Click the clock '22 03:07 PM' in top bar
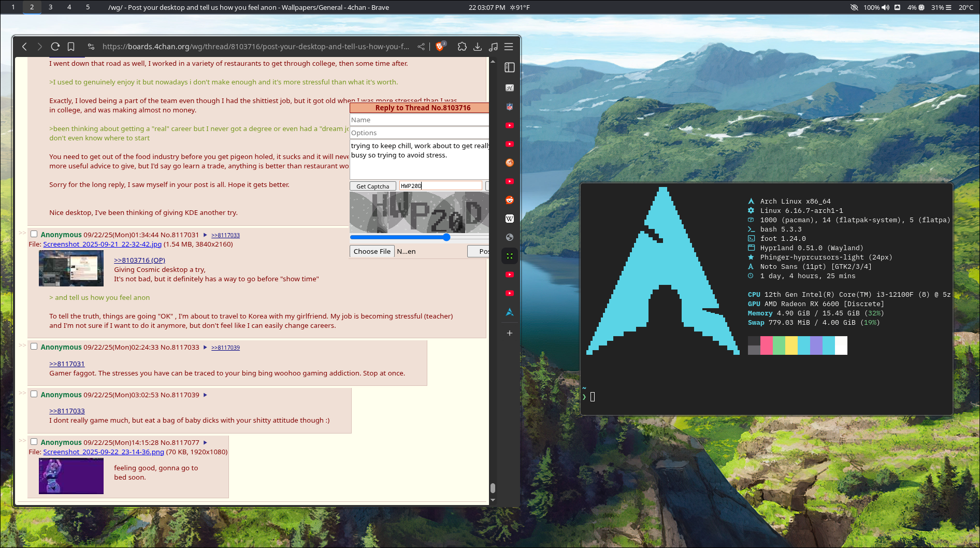 point(487,7)
